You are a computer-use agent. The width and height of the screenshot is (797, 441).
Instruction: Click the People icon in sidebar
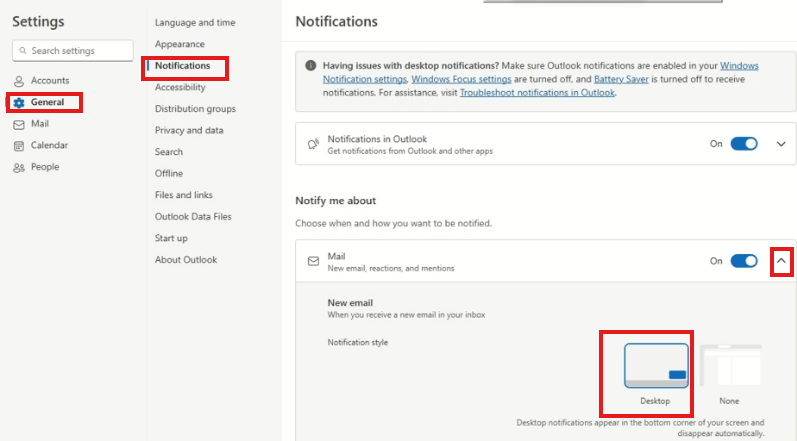(x=19, y=168)
